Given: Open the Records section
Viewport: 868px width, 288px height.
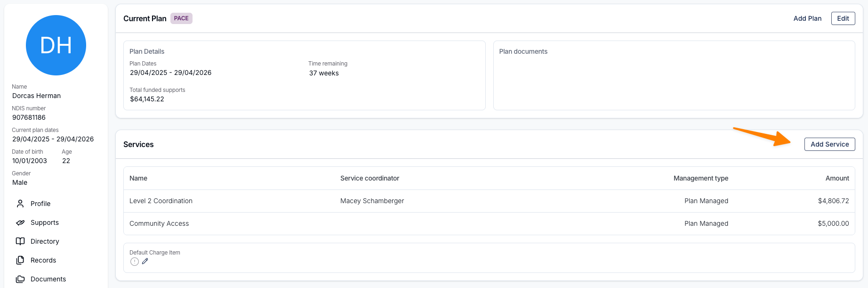Looking at the screenshot, I should [43, 260].
